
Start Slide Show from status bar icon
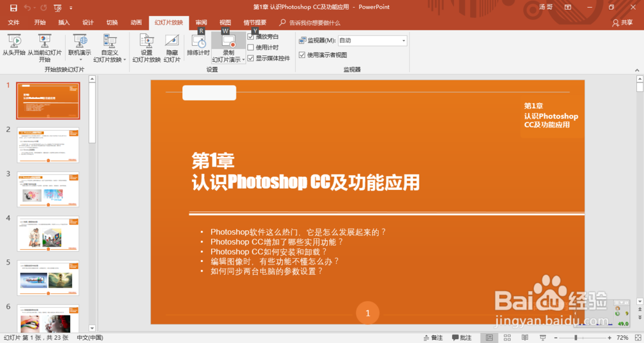542,338
